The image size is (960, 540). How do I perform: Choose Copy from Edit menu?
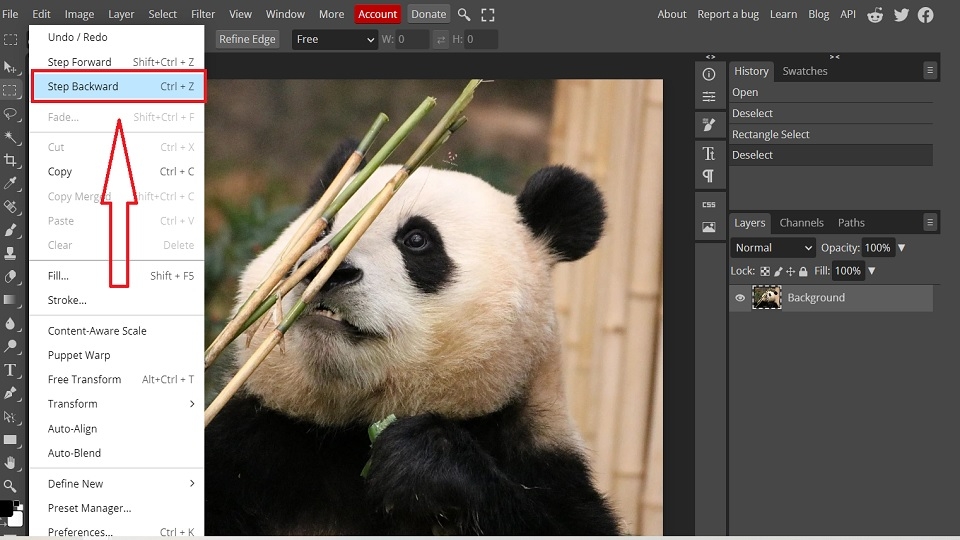[x=117, y=171]
